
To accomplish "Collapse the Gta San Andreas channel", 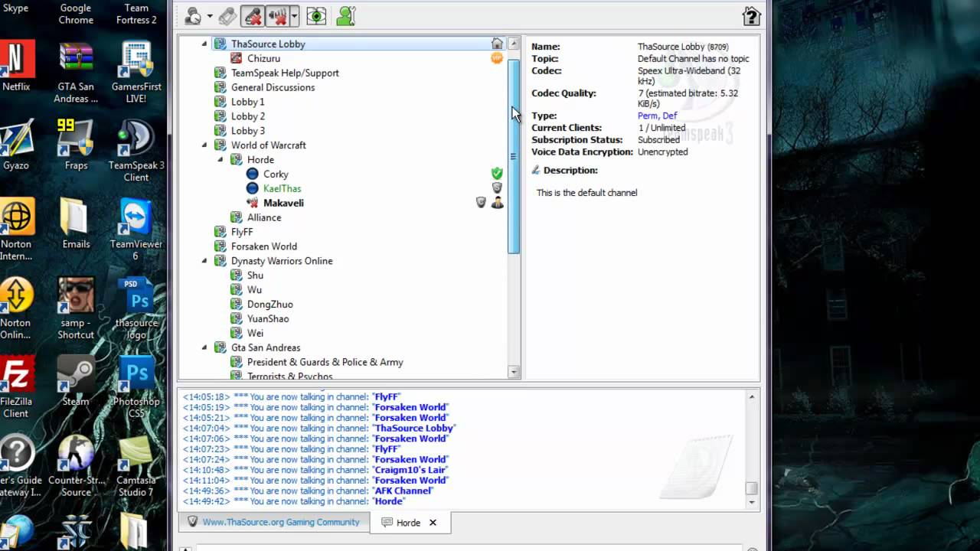I will [204, 347].
